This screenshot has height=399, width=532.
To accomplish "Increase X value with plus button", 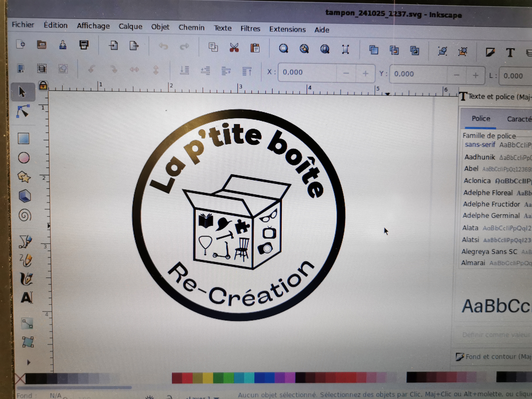I will coord(365,73).
